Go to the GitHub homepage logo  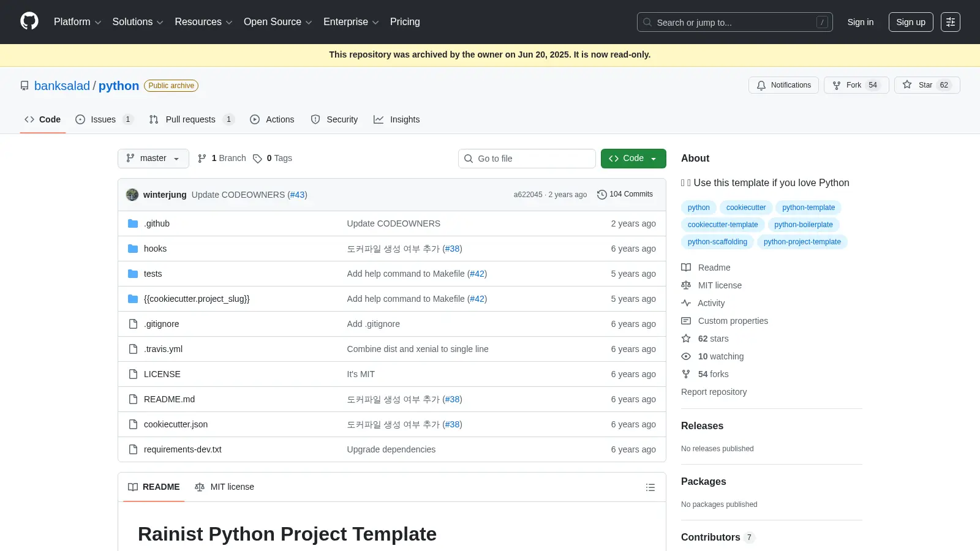(29, 21)
